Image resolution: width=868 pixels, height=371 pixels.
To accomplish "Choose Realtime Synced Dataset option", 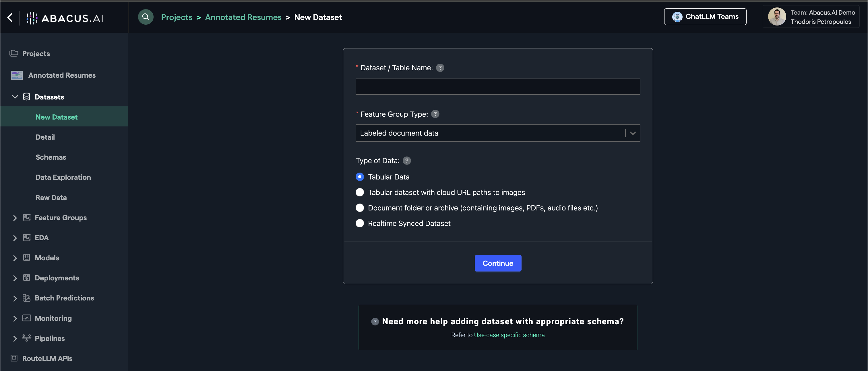I will 360,223.
